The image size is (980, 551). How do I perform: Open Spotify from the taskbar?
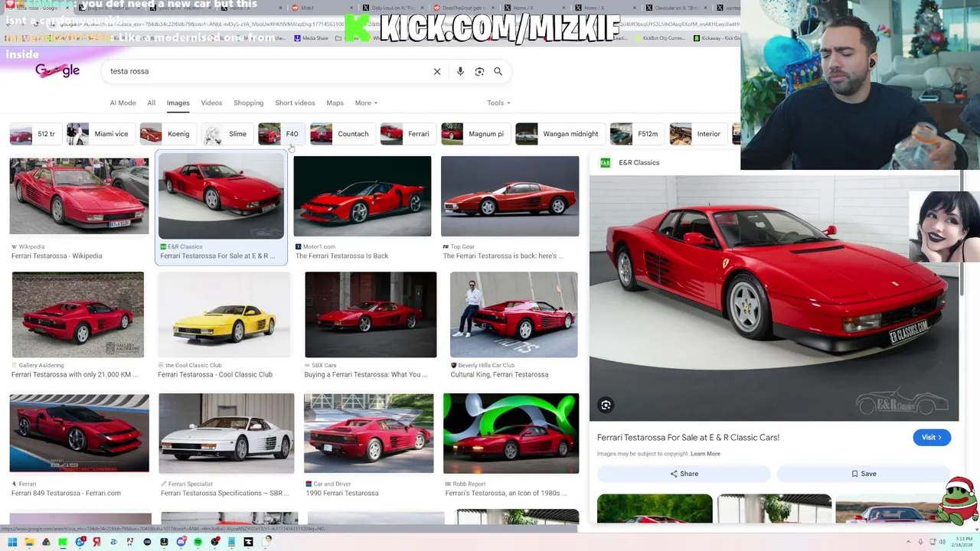tap(198, 542)
